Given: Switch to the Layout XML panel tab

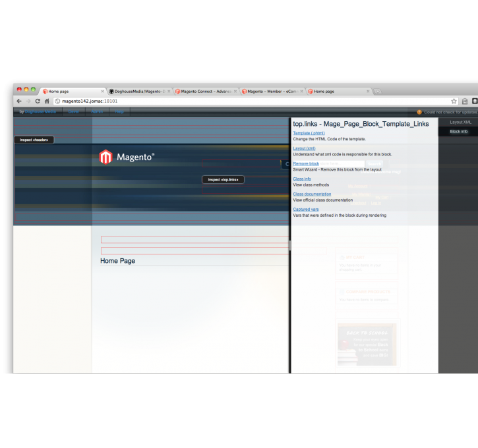Looking at the screenshot, I should [x=460, y=122].
